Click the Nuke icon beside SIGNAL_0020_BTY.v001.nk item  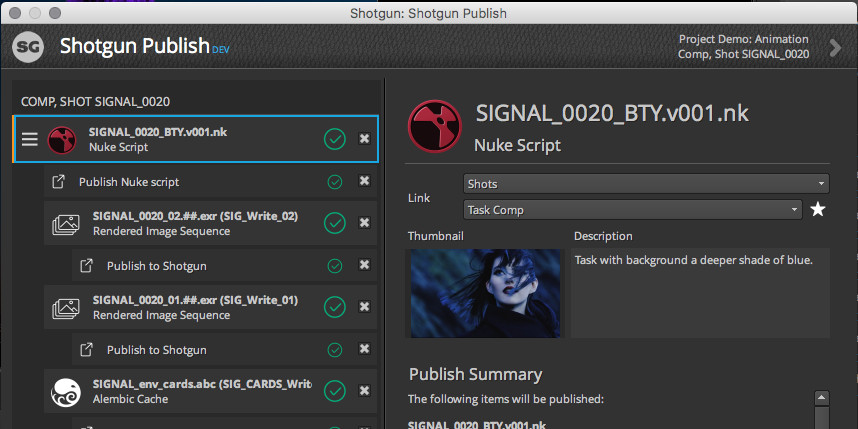pos(62,140)
